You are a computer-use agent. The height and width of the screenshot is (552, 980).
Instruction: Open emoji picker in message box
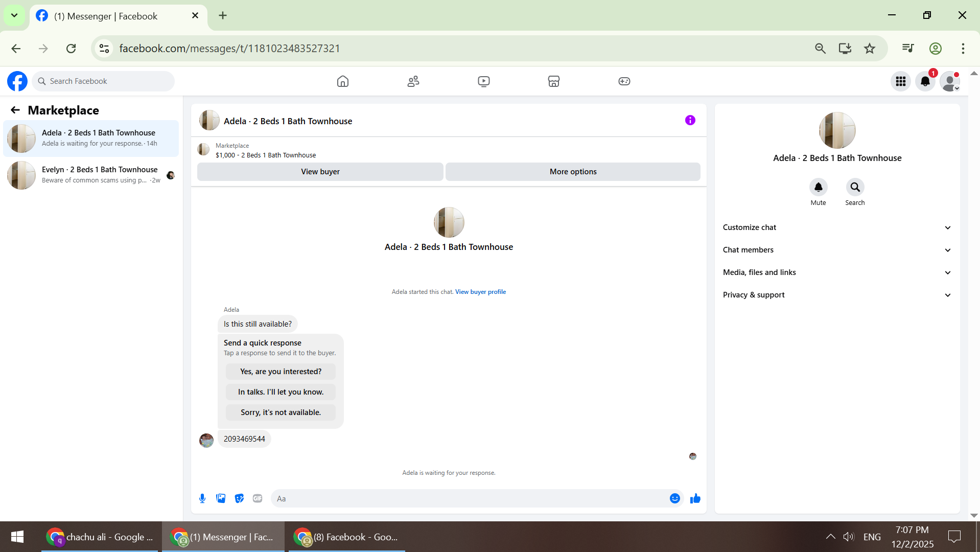[675, 498]
